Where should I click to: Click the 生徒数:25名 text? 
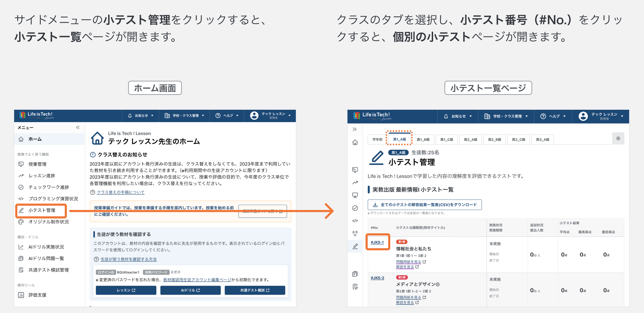[425, 153]
